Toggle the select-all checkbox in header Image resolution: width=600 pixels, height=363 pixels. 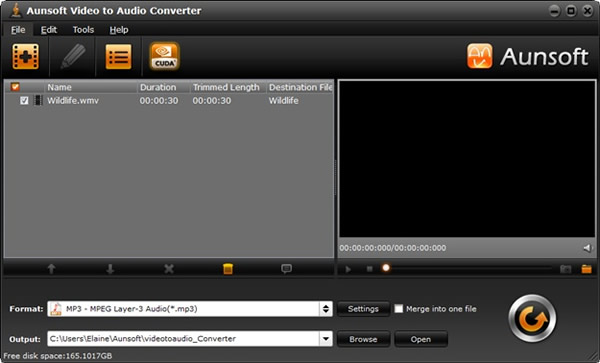[15, 87]
